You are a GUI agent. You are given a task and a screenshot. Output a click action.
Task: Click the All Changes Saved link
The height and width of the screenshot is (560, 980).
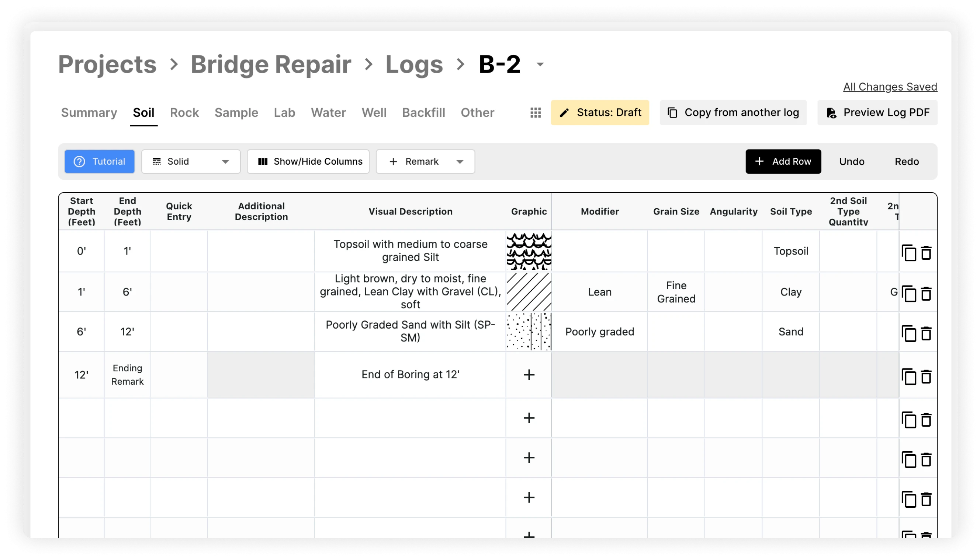pos(890,87)
